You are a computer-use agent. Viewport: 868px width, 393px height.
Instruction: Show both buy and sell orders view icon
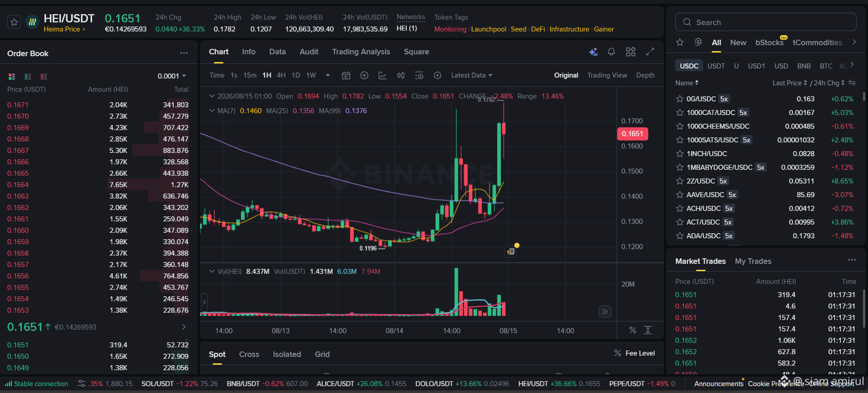[x=12, y=76]
